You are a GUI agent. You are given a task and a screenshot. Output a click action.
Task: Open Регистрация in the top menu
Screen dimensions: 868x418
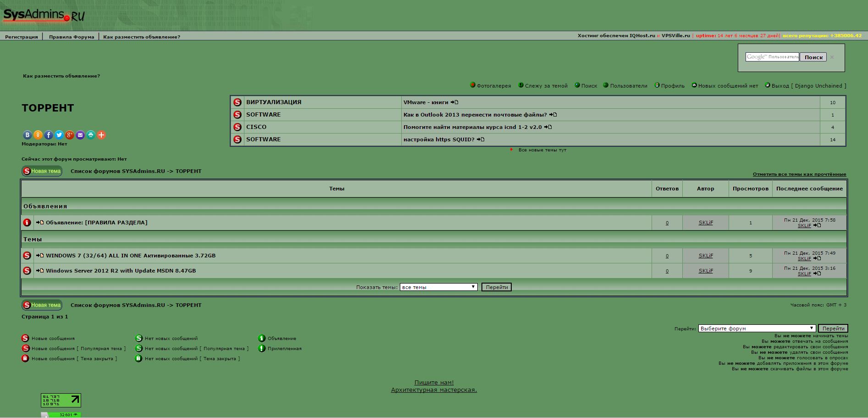pyautogui.click(x=22, y=37)
